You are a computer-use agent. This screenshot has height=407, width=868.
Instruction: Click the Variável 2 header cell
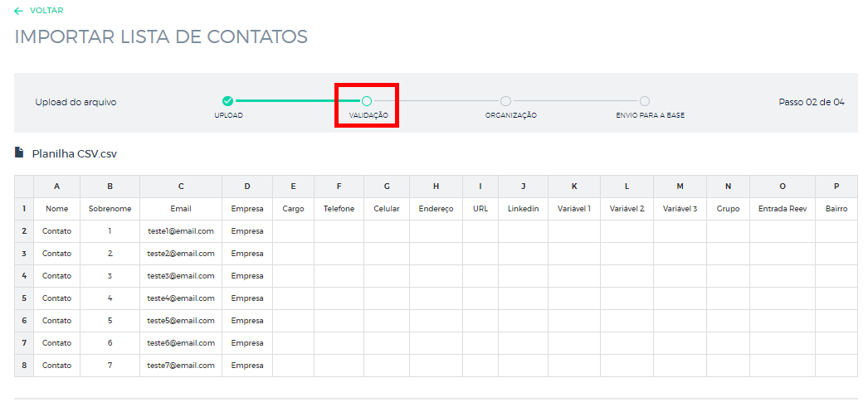[x=627, y=209]
